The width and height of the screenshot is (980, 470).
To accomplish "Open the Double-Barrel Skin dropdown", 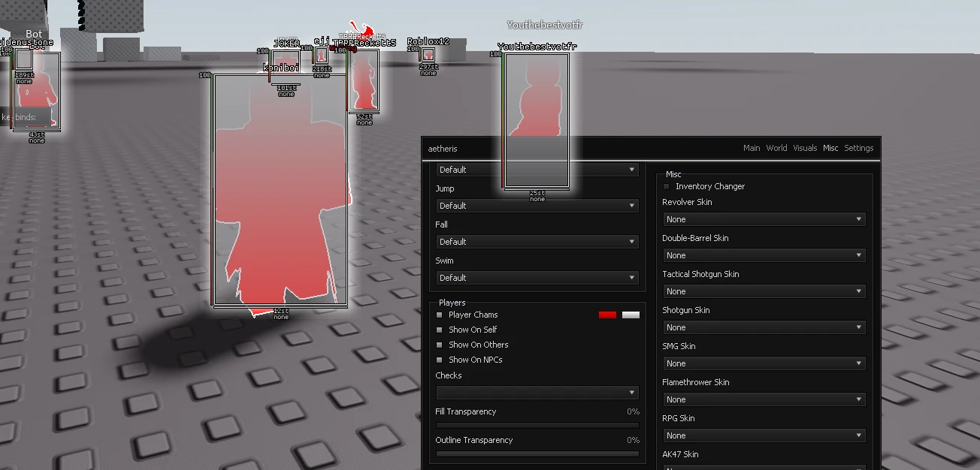I will [x=764, y=255].
